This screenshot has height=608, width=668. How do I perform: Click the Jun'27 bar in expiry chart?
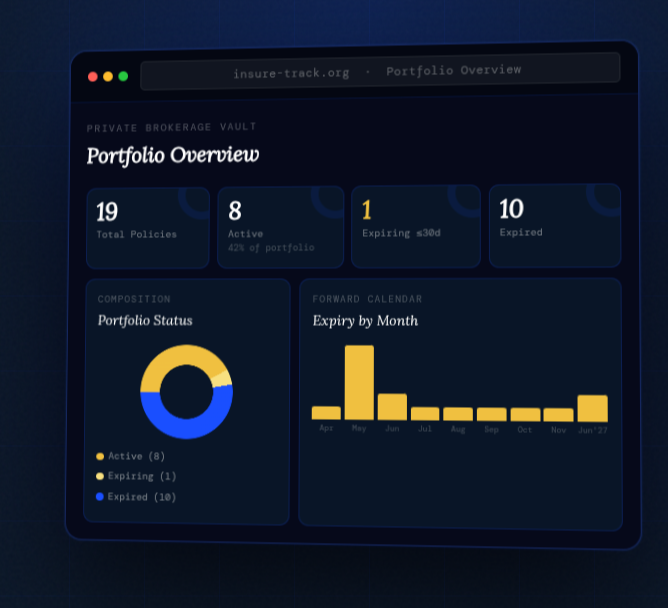click(x=593, y=409)
